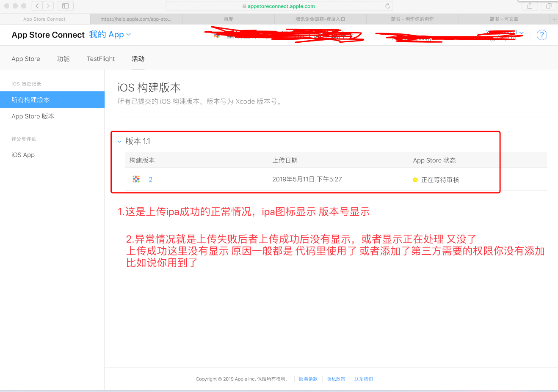Open 隐私政策 footer link
Viewport: 558px width, 392px height.
point(336,379)
